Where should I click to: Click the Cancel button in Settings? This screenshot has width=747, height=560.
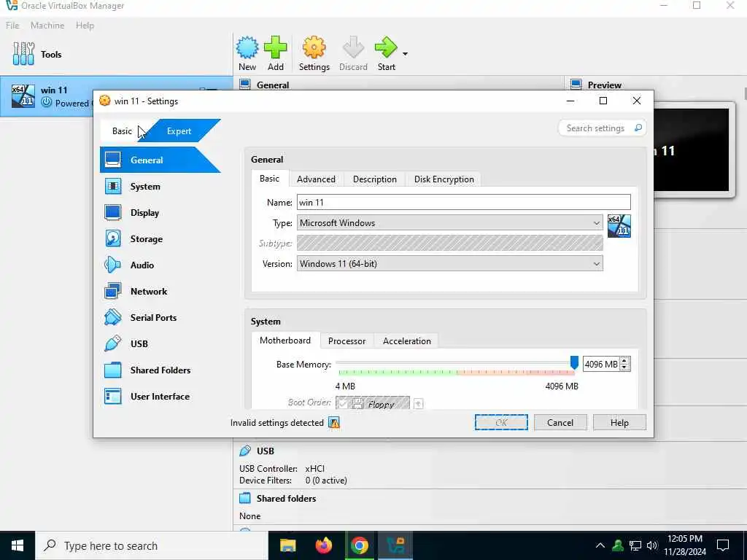[x=560, y=422]
